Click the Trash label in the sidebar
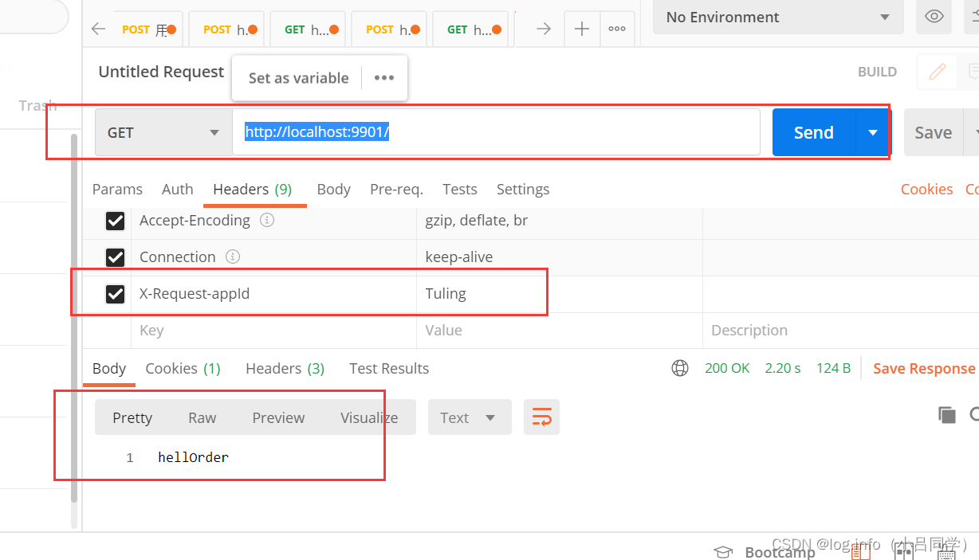This screenshot has width=979, height=560. 37,105
